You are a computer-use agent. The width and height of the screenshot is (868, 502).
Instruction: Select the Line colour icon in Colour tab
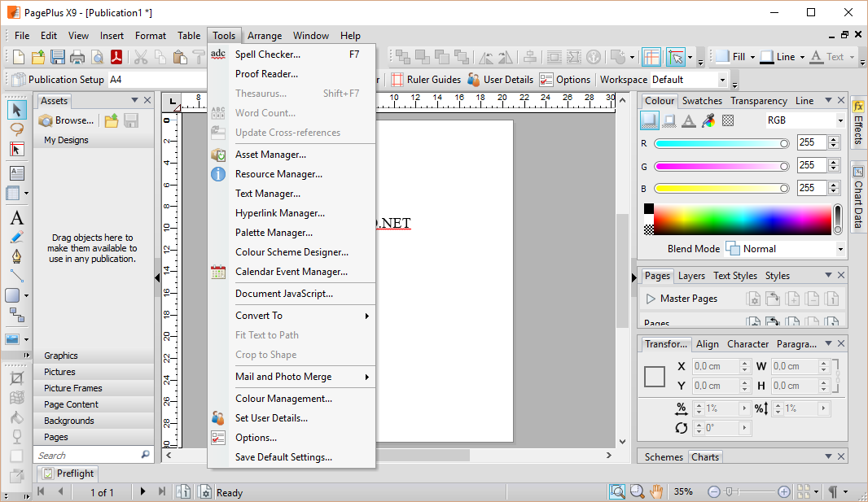(669, 120)
